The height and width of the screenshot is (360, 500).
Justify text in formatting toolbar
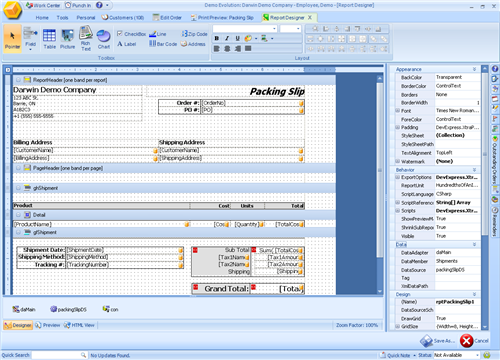[x=248, y=49]
